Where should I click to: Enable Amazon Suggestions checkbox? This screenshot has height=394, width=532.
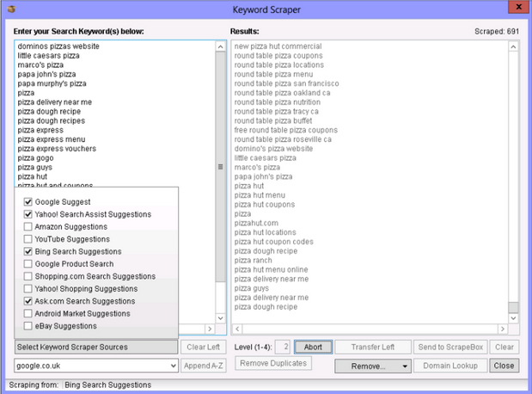[x=28, y=226]
